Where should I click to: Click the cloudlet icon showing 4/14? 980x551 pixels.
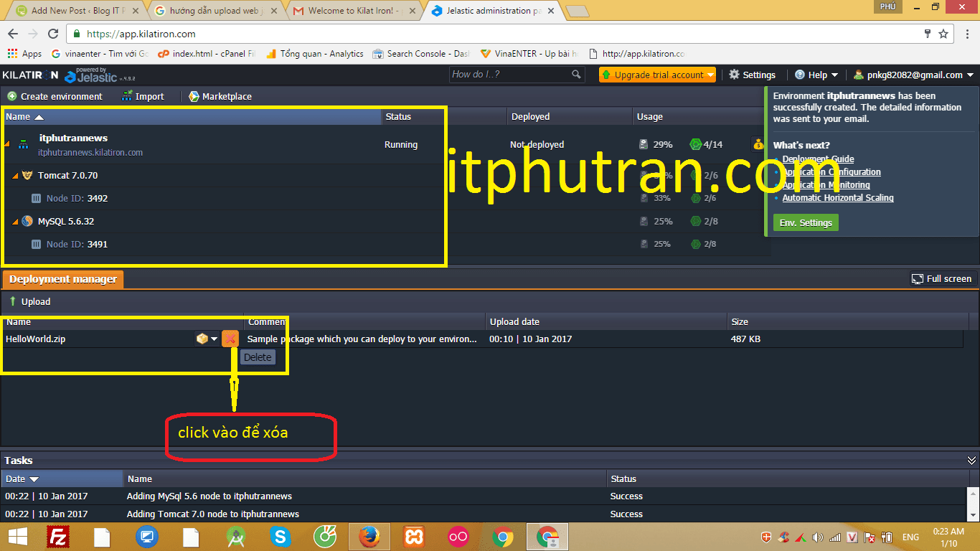point(695,144)
